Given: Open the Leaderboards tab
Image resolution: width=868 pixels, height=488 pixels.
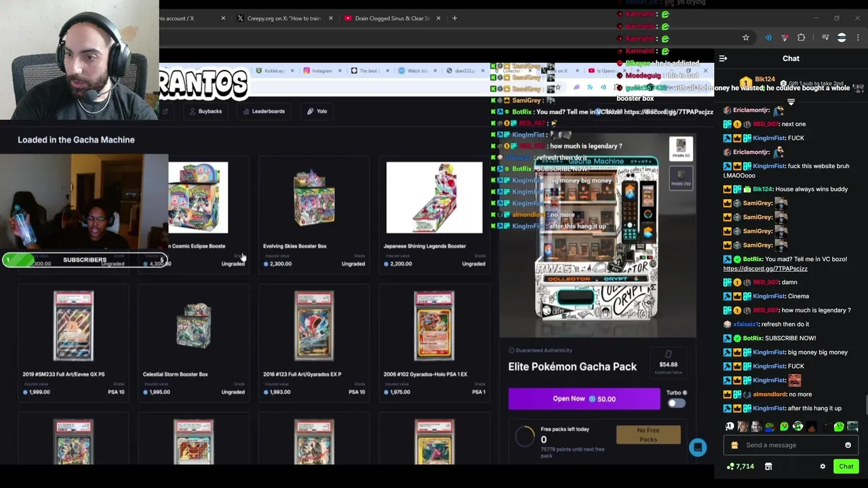Looking at the screenshot, I should click(x=264, y=111).
